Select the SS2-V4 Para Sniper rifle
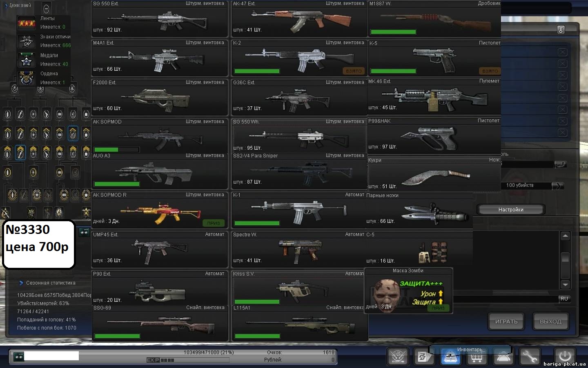 coord(299,170)
